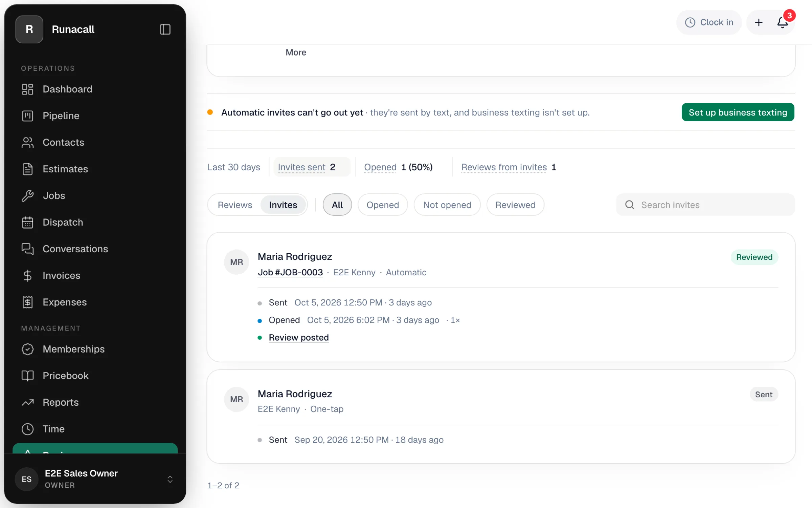Open the Dashboard icon in sidebar
Viewport: 812px width, 508px height.
pos(27,89)
